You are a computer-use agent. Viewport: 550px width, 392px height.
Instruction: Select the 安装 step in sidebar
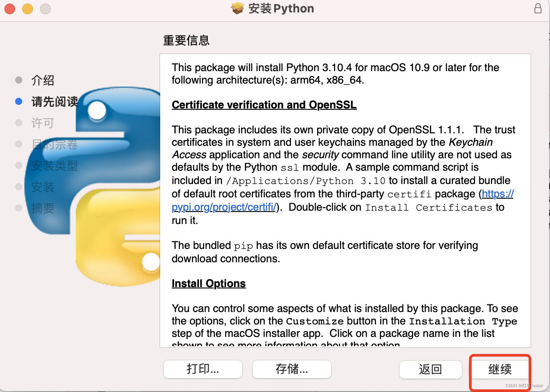pyautogui.click(x=43, y=187)
